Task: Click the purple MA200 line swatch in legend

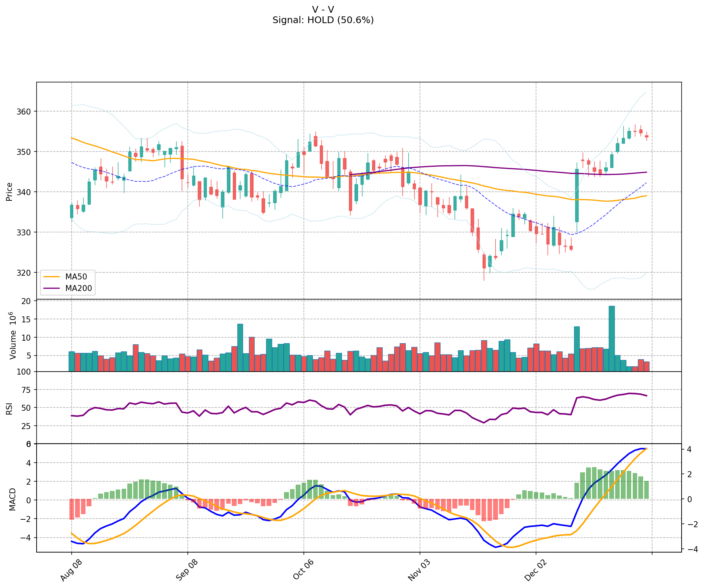Action: coord(51,288)
